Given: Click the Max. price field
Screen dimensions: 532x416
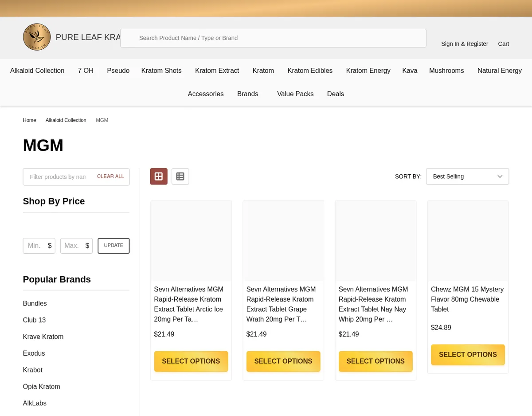Looking at the screenshot, I should (76, 246).
